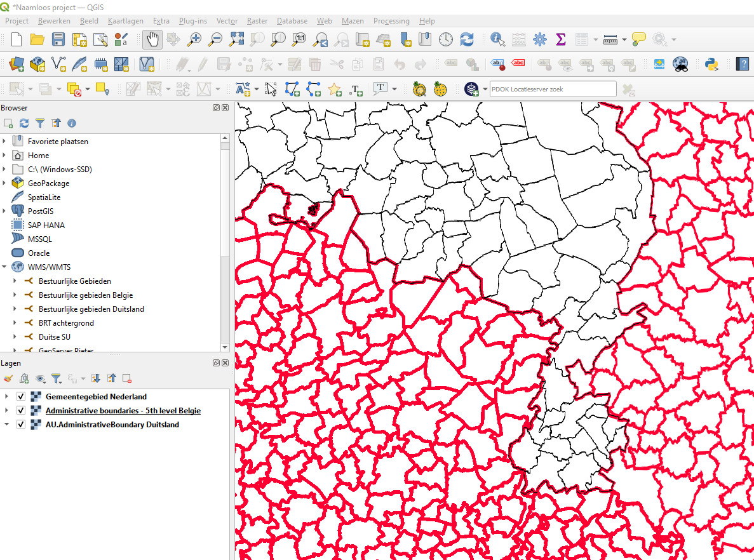
Task: Click the PDOK Locatieserver zoek field
Action: [553, 89]
